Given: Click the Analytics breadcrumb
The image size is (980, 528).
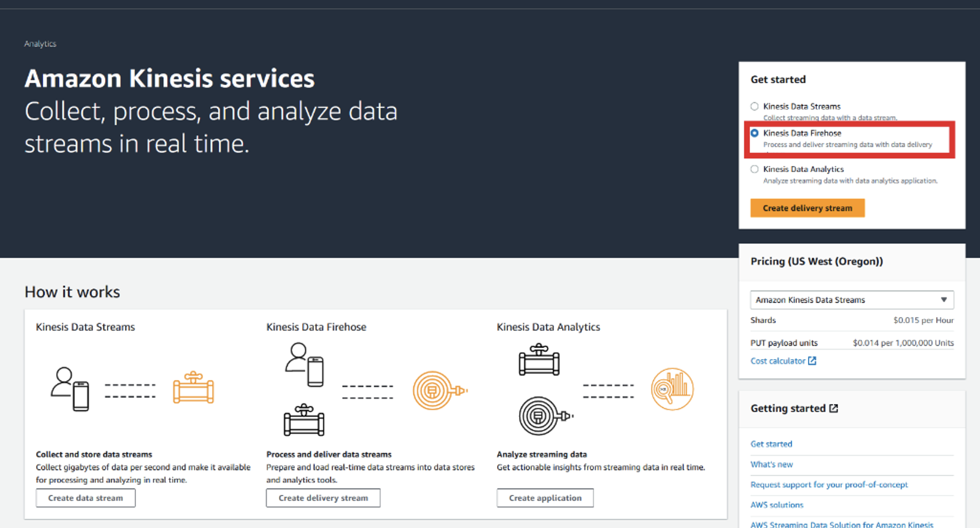Looking at the screenshot, I should tap(40, 44).
